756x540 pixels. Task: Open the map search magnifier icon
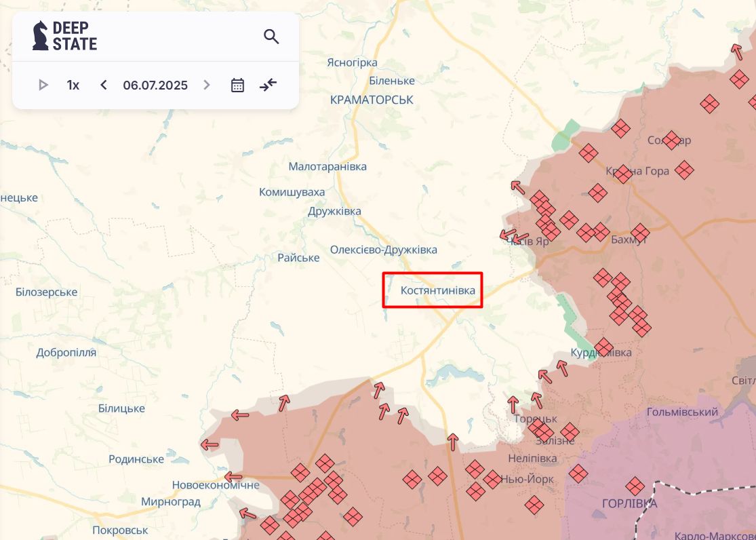(x=271, y=37)
